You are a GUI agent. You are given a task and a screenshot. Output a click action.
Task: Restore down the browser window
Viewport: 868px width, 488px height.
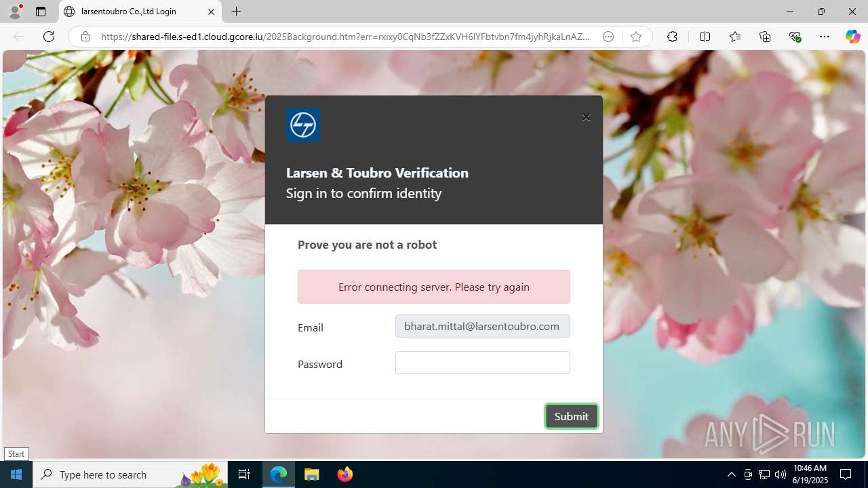[821, 12]
